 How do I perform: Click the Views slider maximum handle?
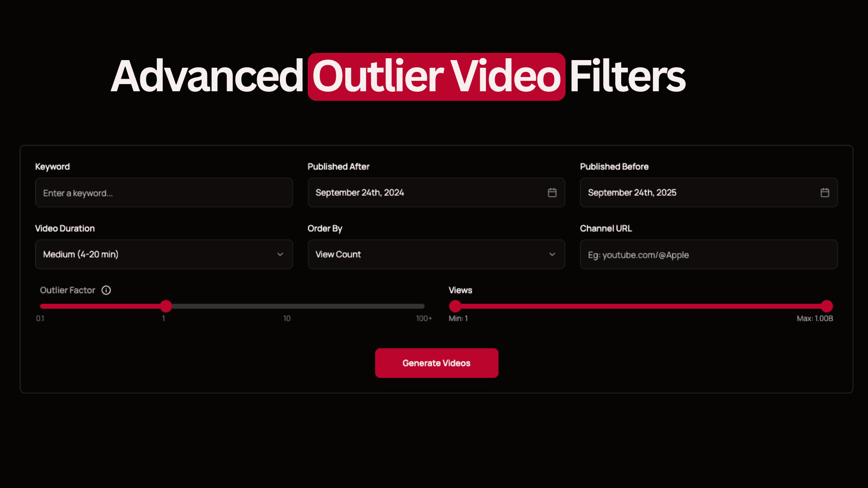[827, 306]
